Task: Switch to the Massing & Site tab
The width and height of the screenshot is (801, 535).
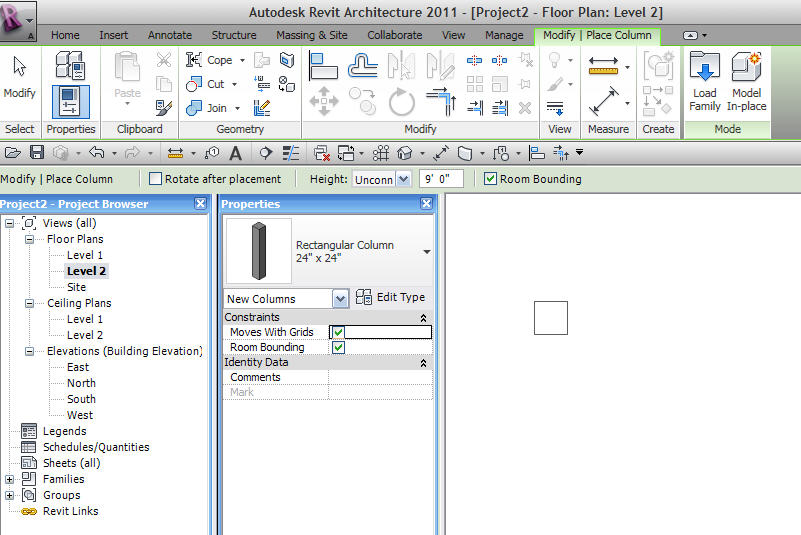Action: pos(312,35)
